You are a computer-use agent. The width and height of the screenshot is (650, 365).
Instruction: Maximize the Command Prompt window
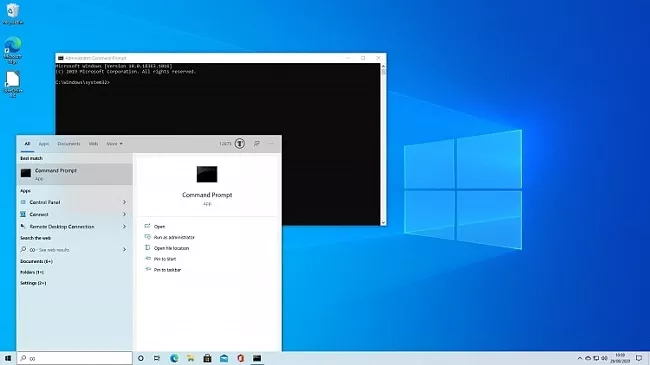(x=363, y=58)
